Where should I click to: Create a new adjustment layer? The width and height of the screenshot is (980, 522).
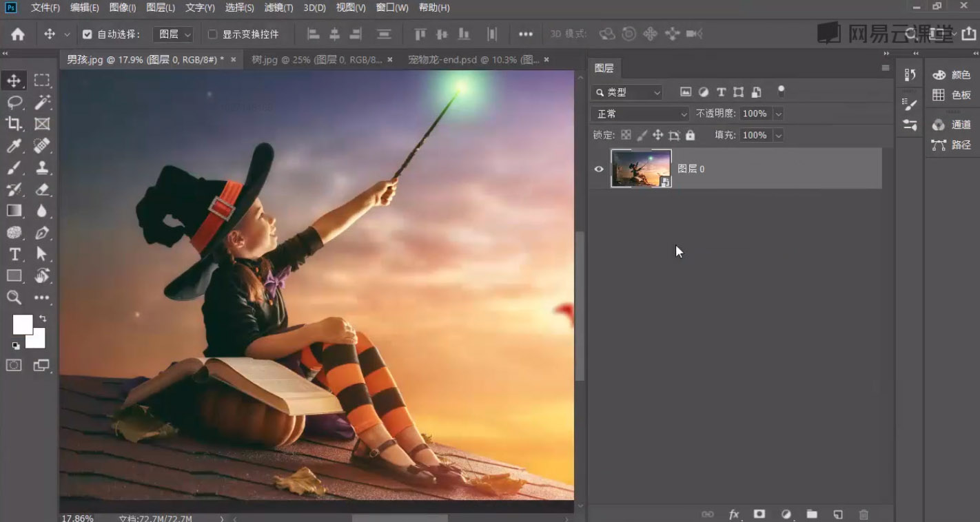[786, 514]
